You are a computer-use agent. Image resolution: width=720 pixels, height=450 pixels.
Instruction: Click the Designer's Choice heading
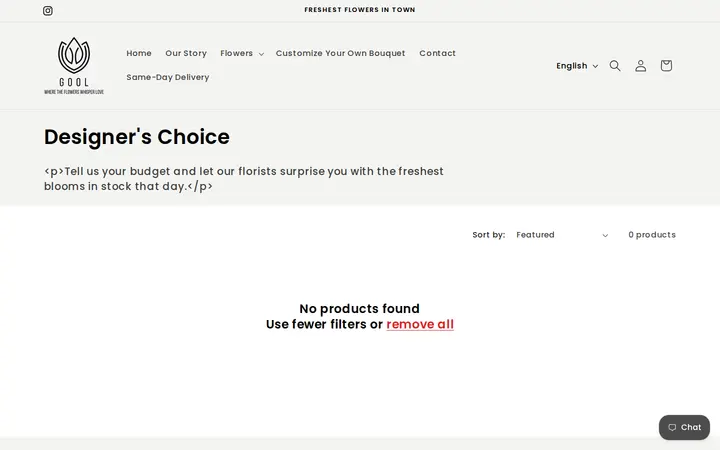click(x=137, y=137)
